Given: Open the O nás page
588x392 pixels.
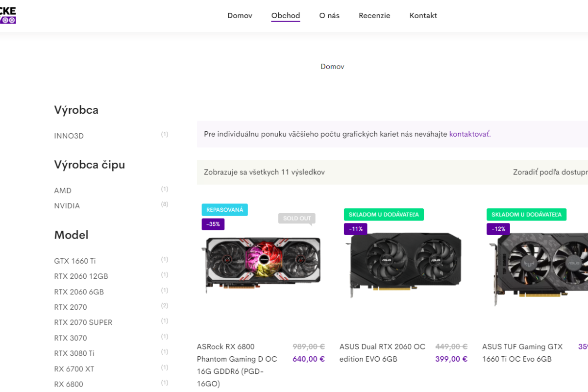Looking at the screenshot, I should (x=329, y=16).
